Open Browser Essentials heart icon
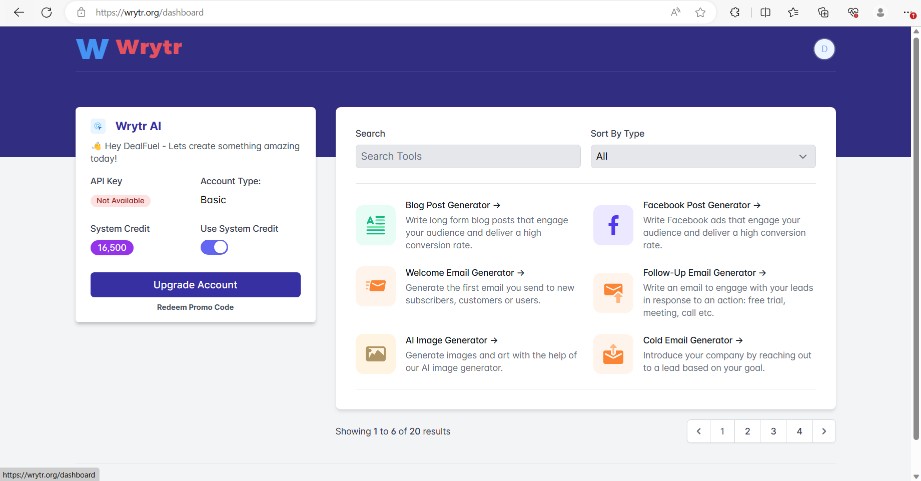Image resolution: width=921 pixels, height=481 pixels. coord(853,12)
